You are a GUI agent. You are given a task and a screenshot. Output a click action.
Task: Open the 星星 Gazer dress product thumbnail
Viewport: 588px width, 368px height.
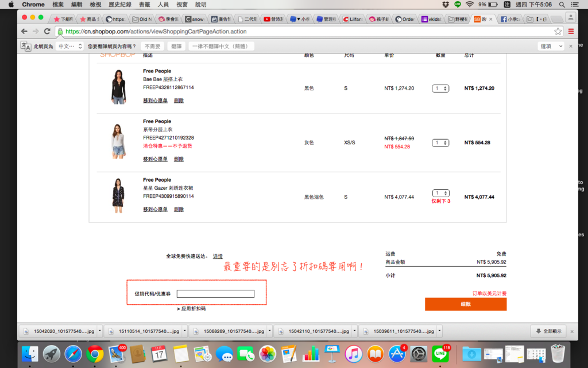click(x=118, y=195)
